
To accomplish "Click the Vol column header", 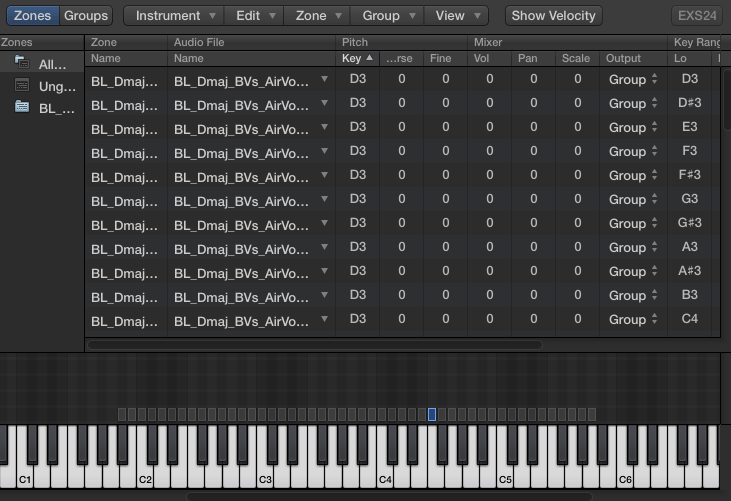I will [x=489, y=58].
